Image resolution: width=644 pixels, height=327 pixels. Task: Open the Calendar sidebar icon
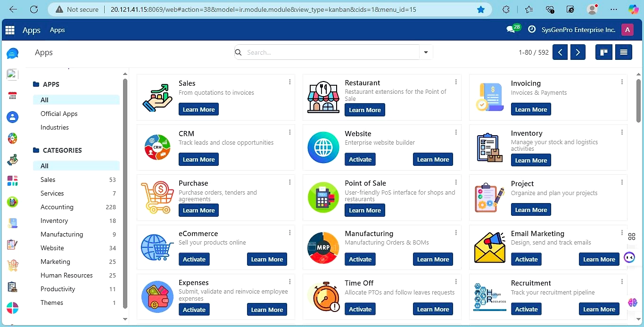tap(13, 96)
